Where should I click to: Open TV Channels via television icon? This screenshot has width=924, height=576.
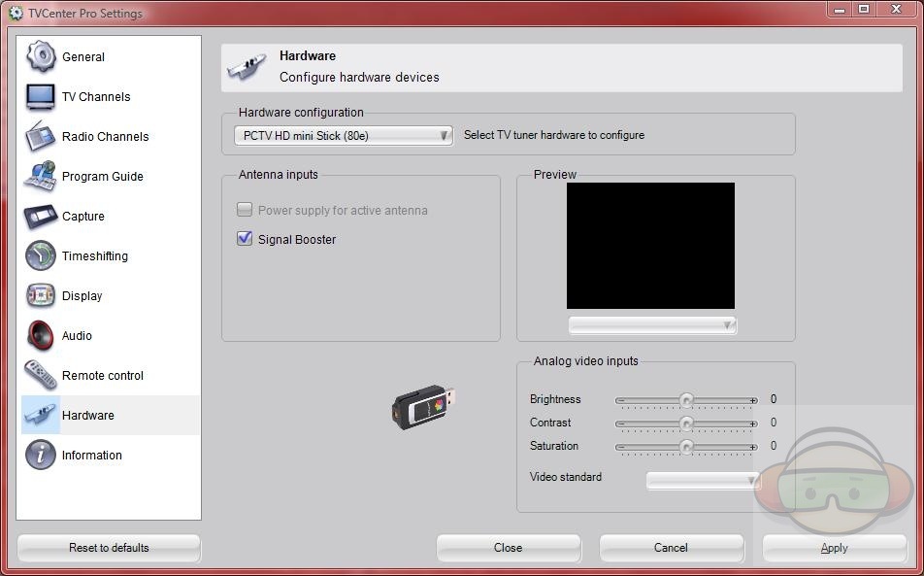click(x=41, y=96)
